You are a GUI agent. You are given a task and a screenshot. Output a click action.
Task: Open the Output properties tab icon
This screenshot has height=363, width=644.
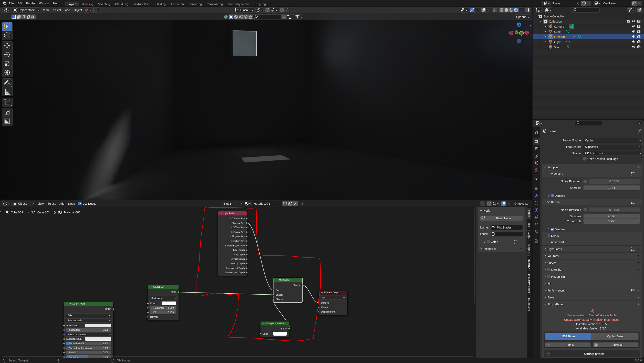point(536,148)
